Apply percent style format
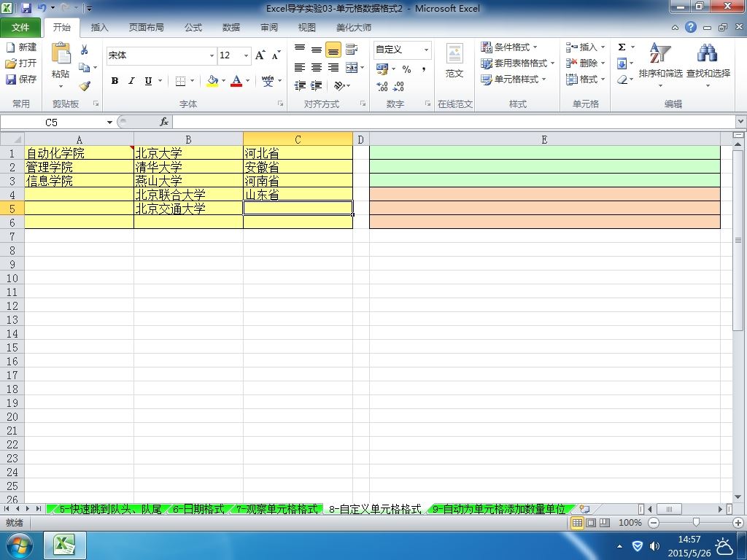The image size is (747, 560). coord(406,69)
